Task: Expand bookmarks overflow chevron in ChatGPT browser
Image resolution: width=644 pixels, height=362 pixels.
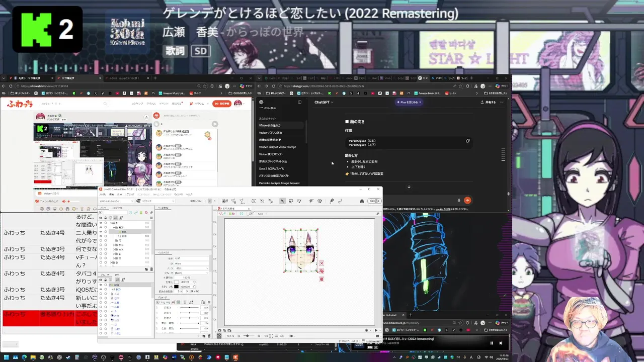Action: pos(477,93)
